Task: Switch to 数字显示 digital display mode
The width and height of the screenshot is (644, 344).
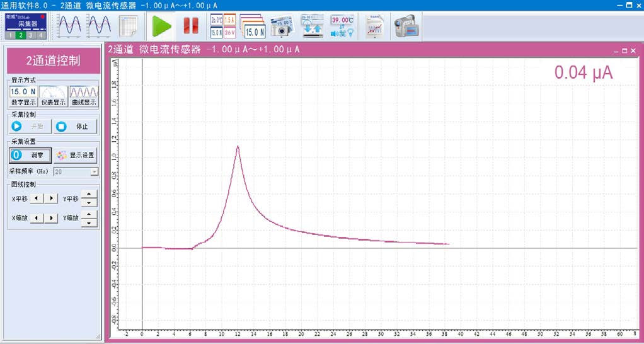Action: tap(23, 96)
